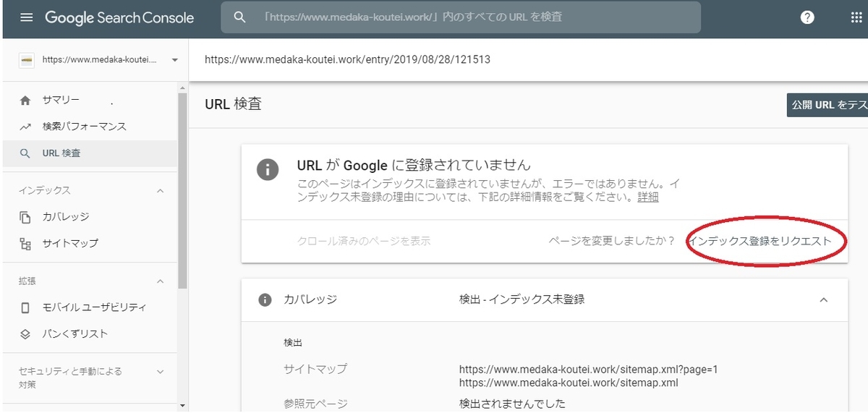Click the info icon in カバレッジ card header
868x413 pixels.
click(265, 299)
